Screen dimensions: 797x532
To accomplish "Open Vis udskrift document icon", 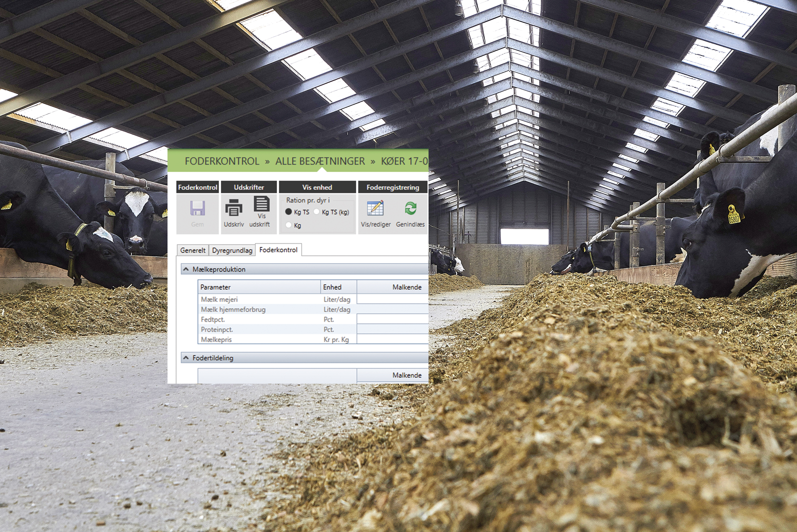I will pyautogui.click(x=261, y=204).
